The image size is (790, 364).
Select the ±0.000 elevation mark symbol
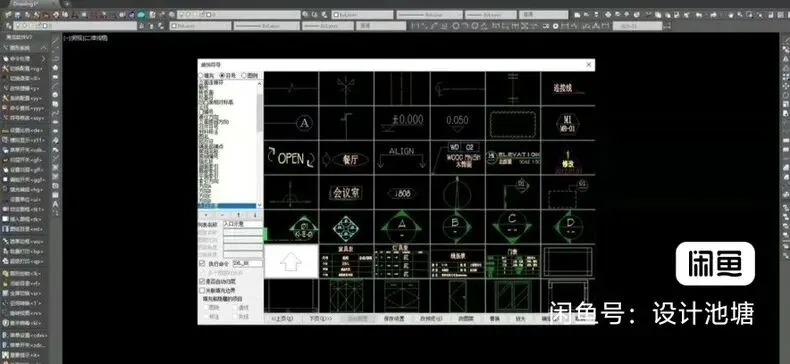pos(402,123)
